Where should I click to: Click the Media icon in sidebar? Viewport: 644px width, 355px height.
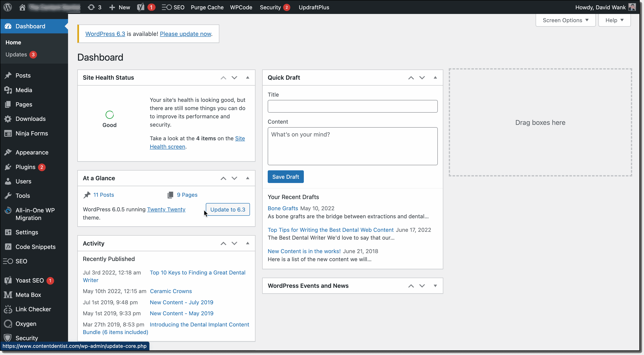(x=8, y=90)
